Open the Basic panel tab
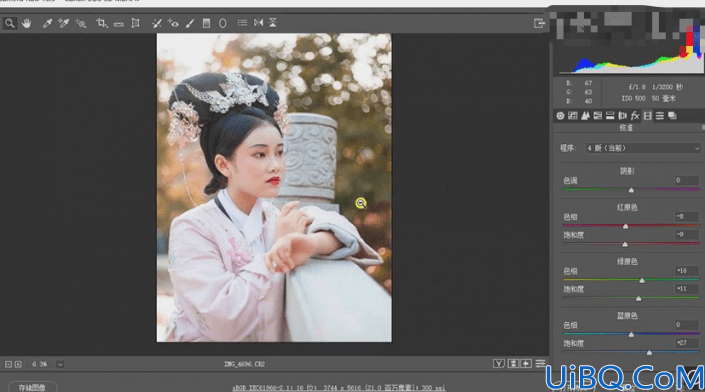705x392 pixels. pyautogui.click(x=560, y=116)
